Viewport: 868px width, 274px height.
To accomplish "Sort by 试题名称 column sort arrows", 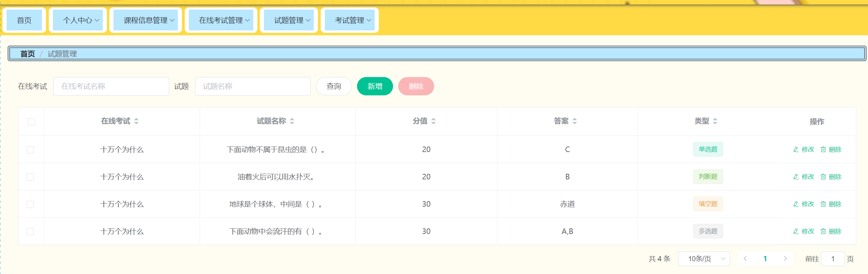I will click(x=292, y=121).
